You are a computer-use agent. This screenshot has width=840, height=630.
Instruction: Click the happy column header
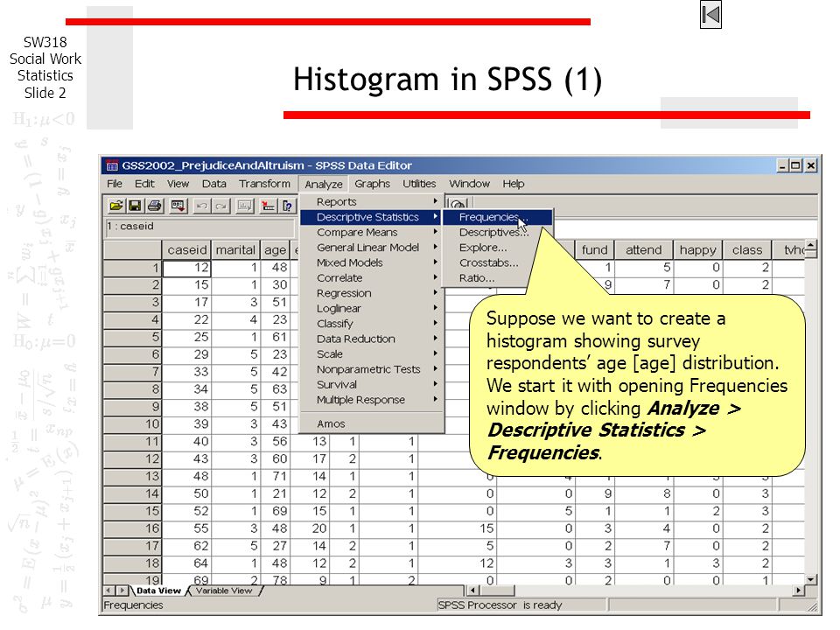(x=697, y=249)
